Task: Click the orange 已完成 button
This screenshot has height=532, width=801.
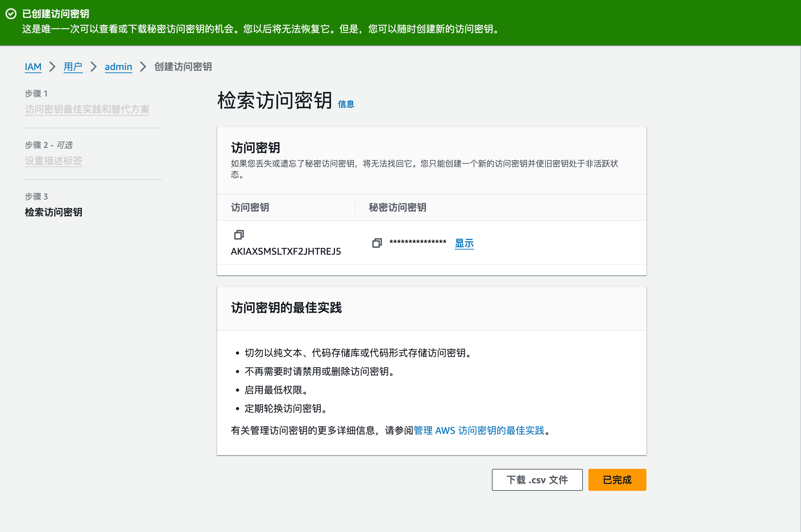Action: point(617,480)
